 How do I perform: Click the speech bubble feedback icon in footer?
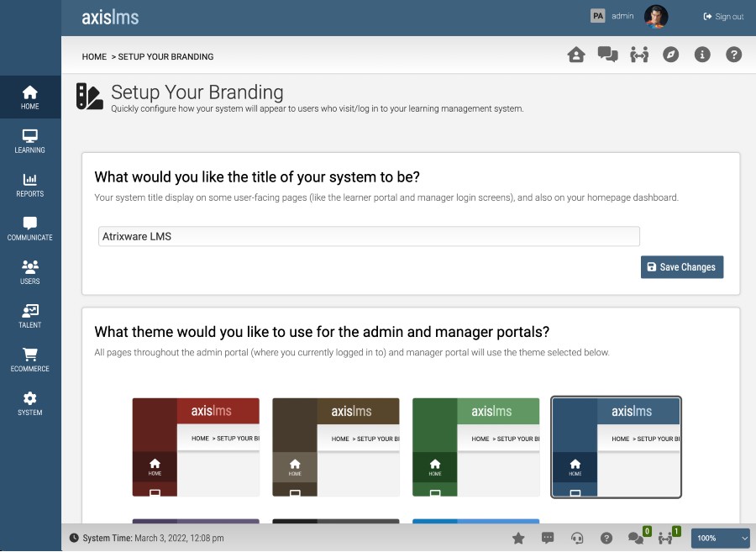tap(548, 538)
